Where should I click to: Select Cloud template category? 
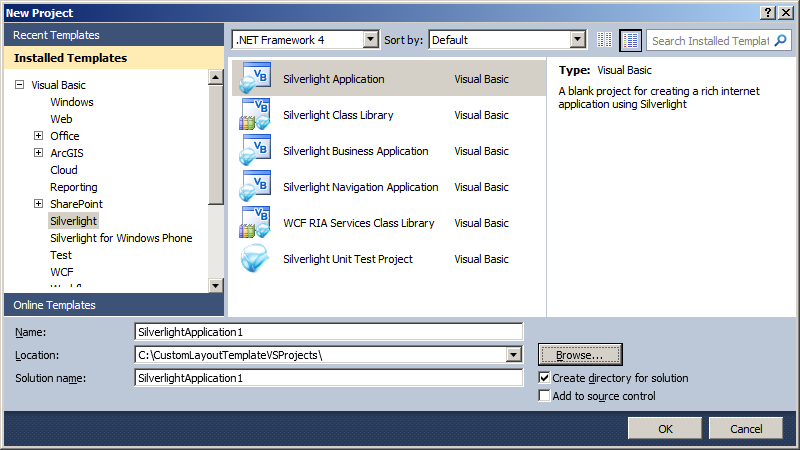tap(64, 170)
